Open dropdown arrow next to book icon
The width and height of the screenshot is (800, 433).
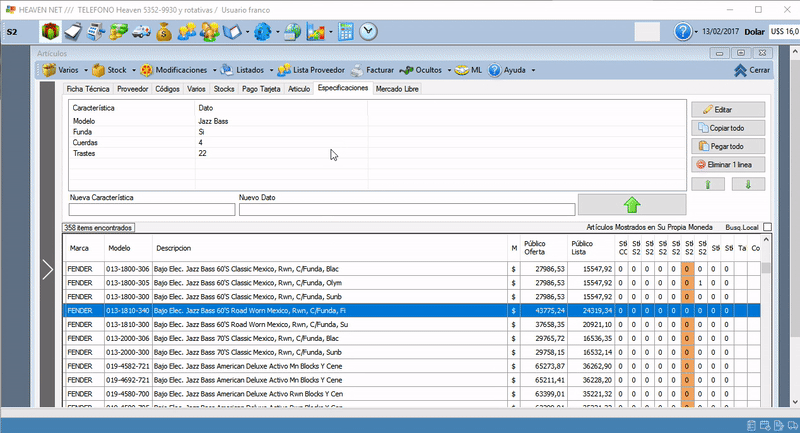tap(247, 32)
